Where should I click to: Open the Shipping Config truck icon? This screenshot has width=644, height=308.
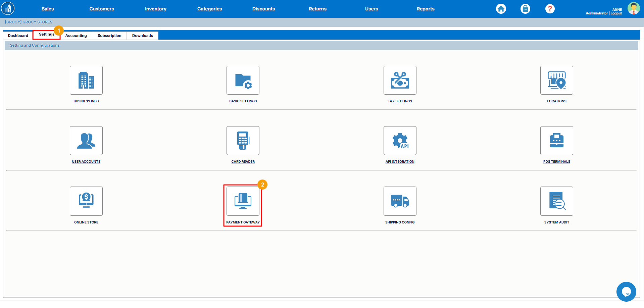point(400,201)
